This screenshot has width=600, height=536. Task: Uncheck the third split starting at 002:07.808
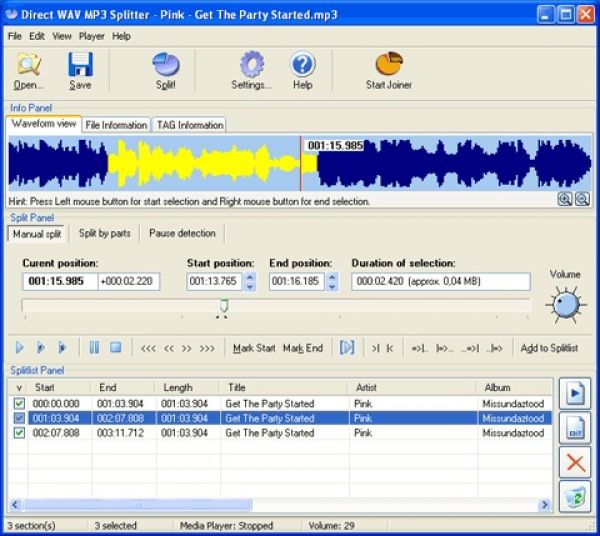tap(19, 433)
